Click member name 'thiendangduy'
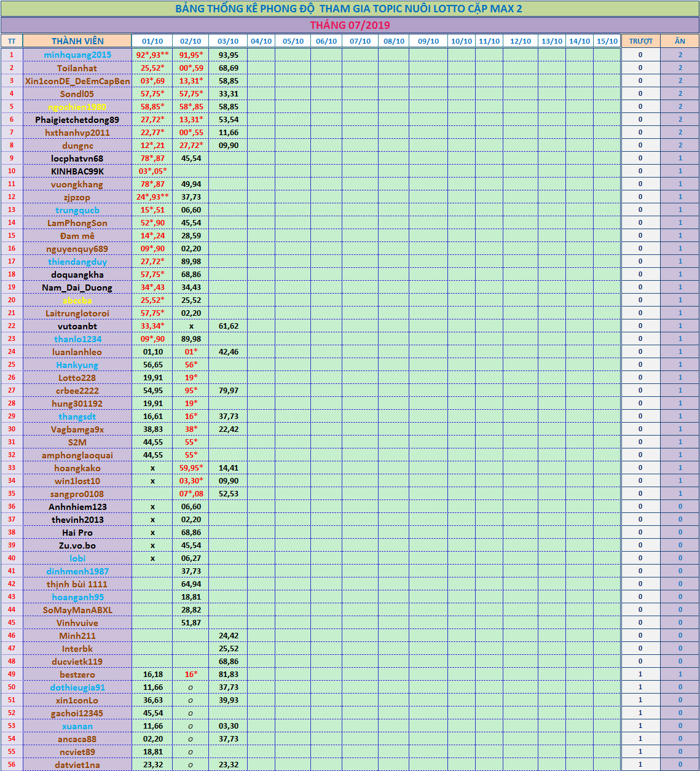This screenshot has height=771, width=700. 77,261
